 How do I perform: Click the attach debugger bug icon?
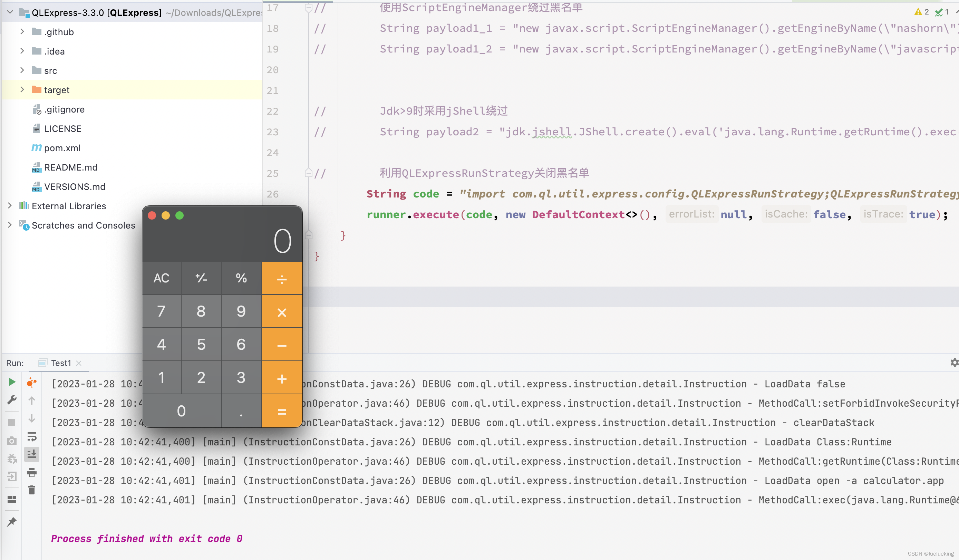pos(12,459)
